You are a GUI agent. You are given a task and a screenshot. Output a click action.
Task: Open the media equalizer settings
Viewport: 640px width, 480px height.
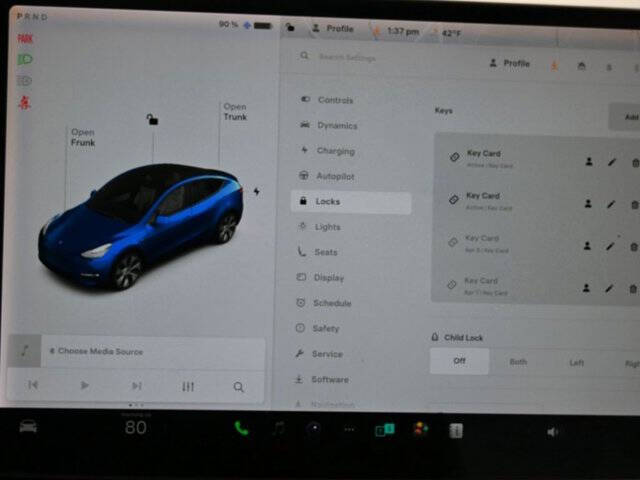click(x=188, y=387)
